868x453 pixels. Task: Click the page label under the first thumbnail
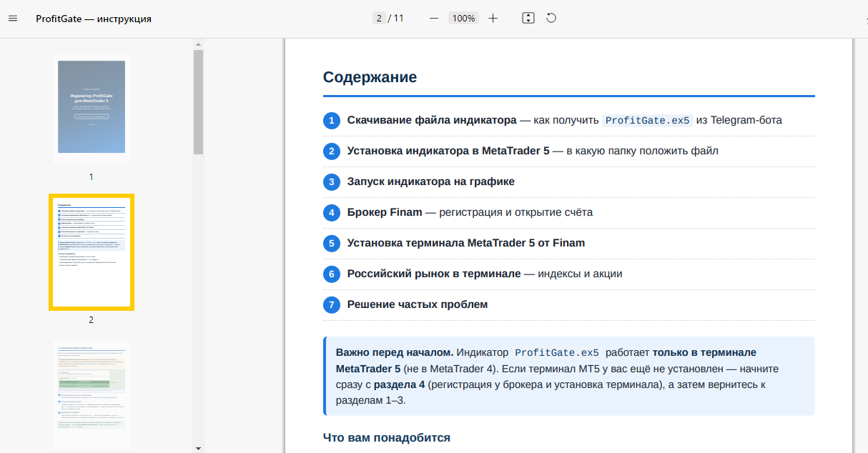92,176
